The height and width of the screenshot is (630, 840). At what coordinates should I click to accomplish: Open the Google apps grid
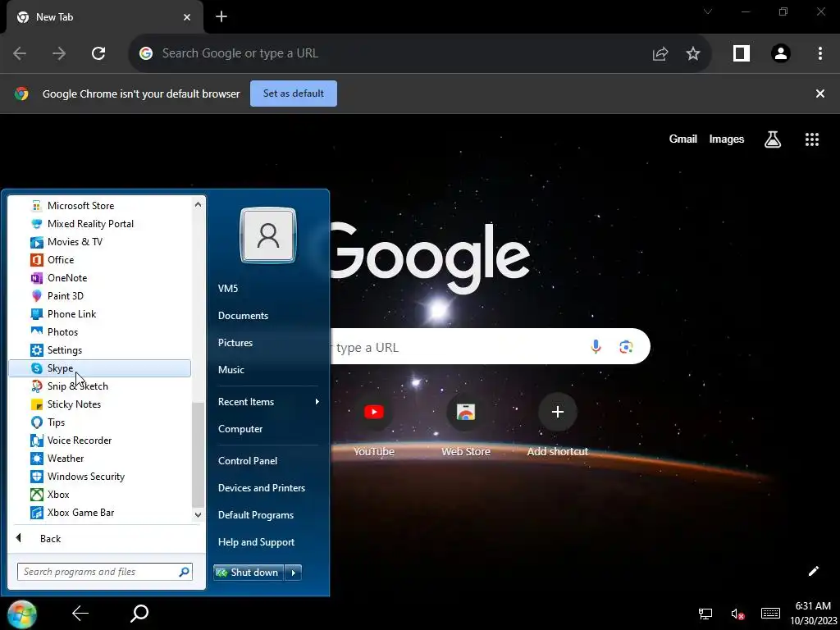point(812,139)
